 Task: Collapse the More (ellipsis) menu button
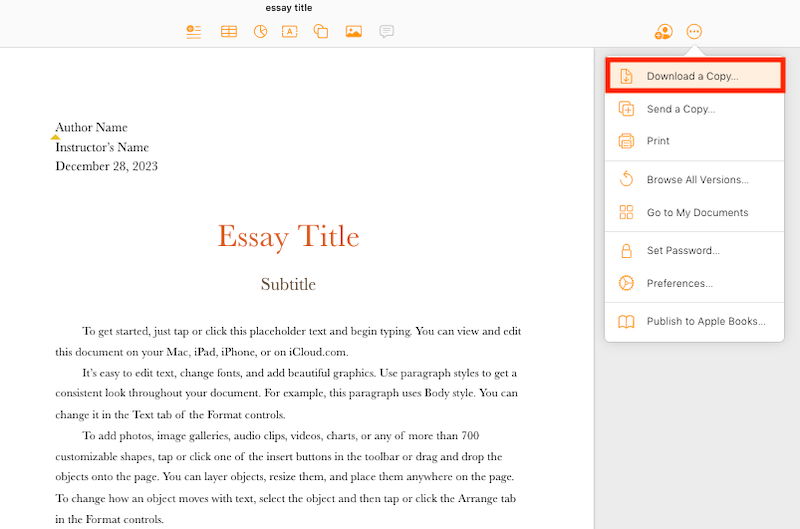694,32
